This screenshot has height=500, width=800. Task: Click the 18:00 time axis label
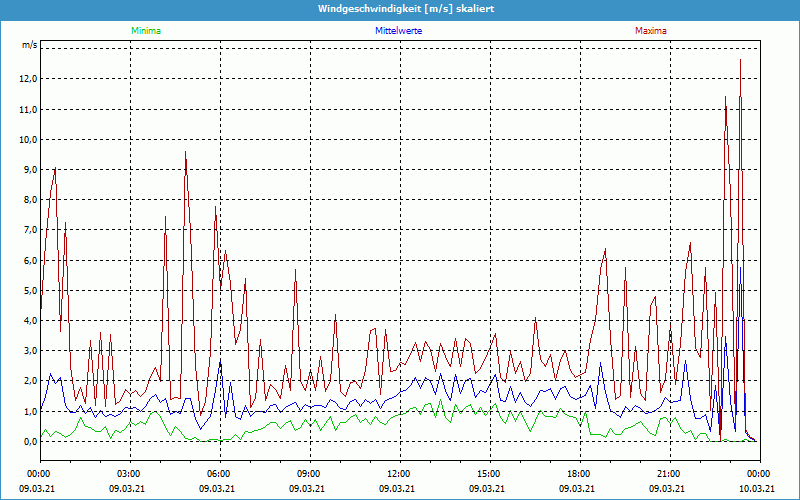578,473
